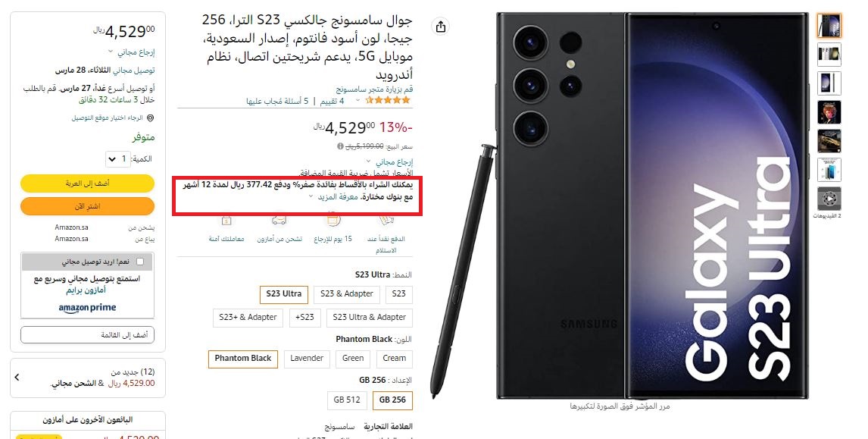Select the Lavender color option
This screenshot has width=868, height=439.
pos(307,359)
